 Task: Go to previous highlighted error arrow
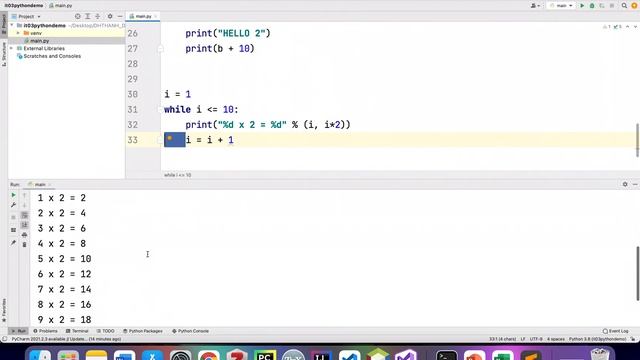tap(627, 27)
